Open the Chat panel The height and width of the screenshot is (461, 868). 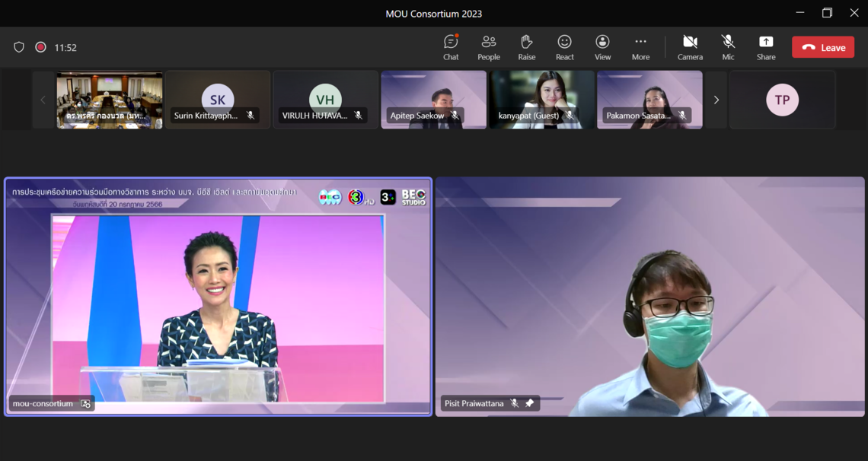451,47
